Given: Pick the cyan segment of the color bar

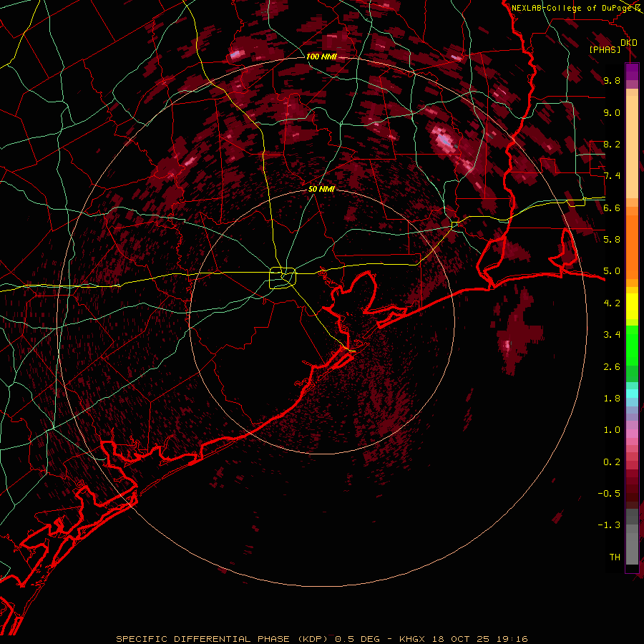Looking at the screenshot, I should coord(632,394).
